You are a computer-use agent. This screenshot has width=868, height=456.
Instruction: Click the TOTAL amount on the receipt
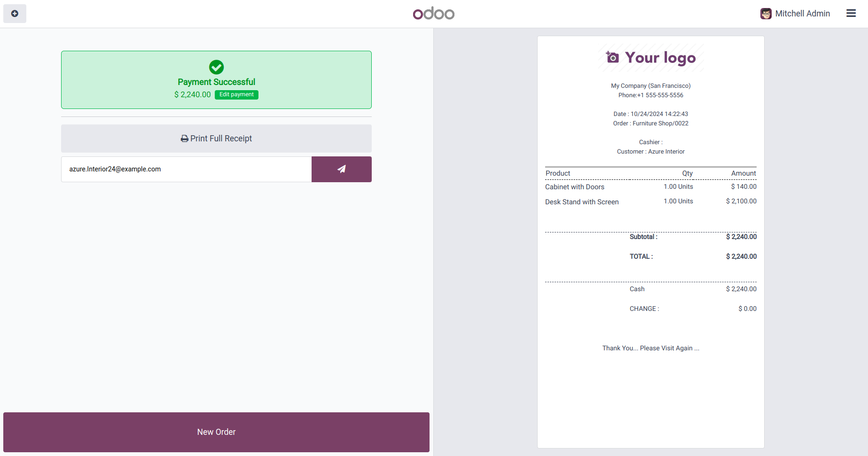[x=741, y=256]
